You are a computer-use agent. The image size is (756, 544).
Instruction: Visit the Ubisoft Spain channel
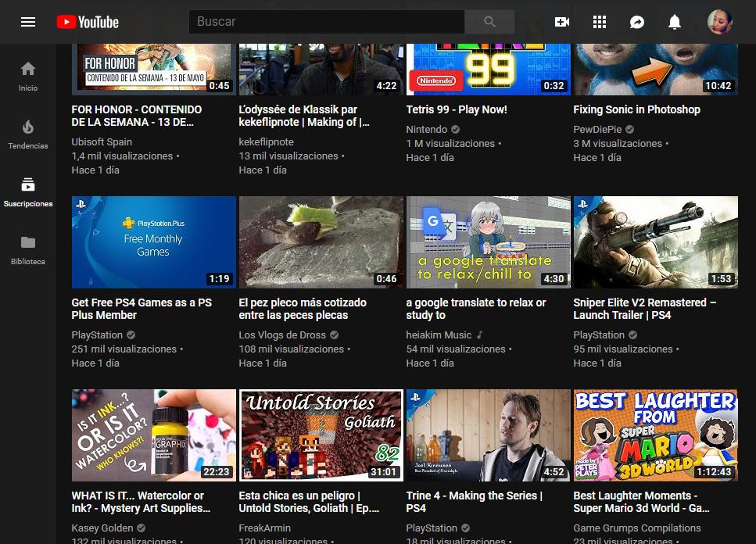click(x=102, y=141)
